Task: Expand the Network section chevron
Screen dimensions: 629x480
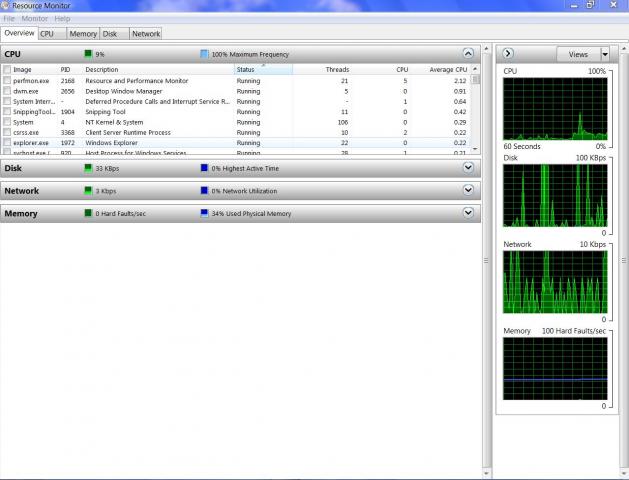Action: [468, 190]
